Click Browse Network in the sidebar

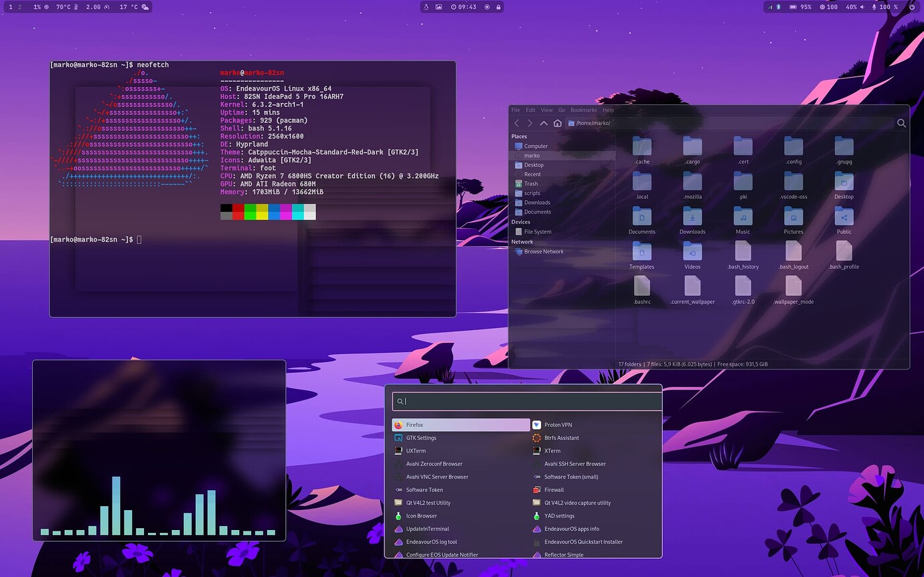point(543,252)
